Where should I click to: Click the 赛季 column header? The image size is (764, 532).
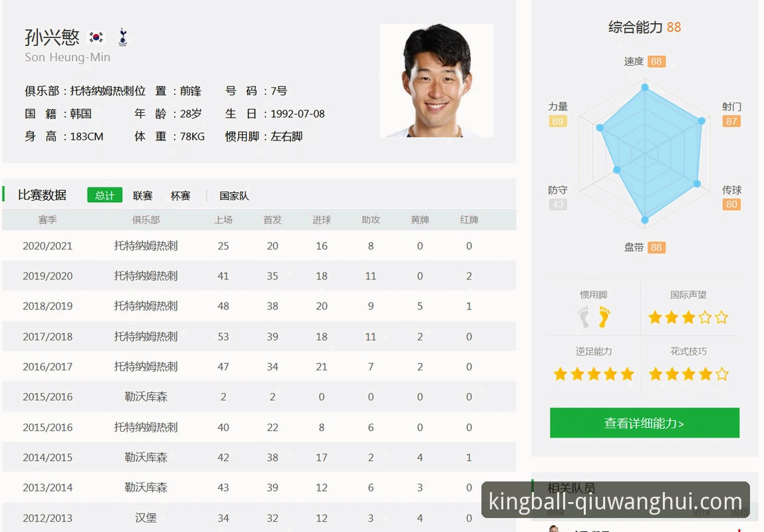(x=47, y=219)
